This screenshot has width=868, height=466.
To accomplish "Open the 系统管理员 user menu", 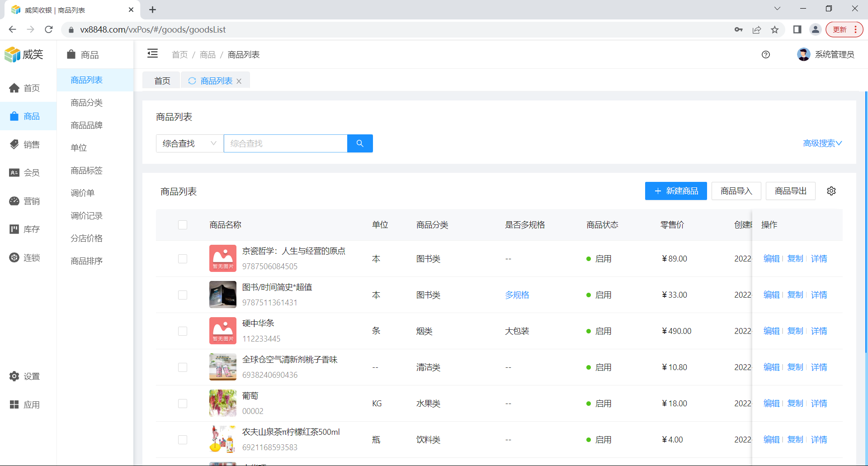I will click(826, 55).
